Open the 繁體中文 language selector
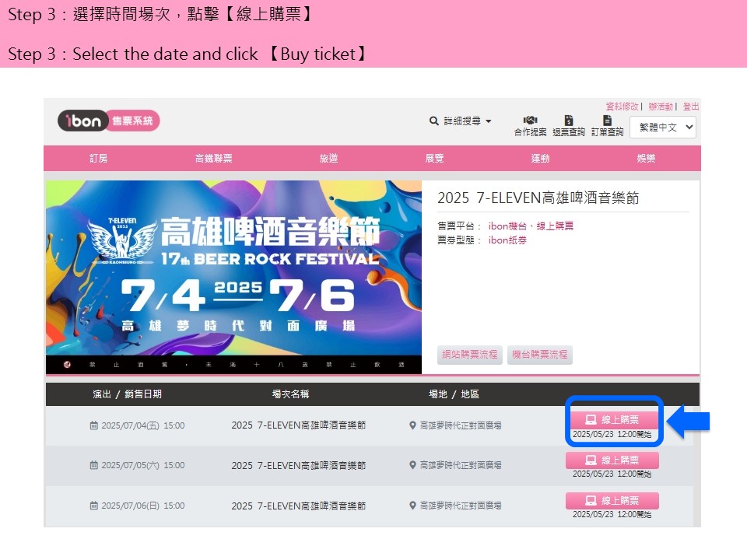This screenshot has width=747, height=560. pyautogui.click(x=663, y=127)
